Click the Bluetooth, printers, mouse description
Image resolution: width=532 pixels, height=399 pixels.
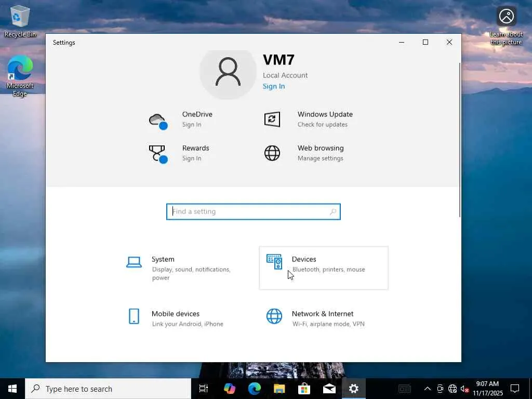328,270
